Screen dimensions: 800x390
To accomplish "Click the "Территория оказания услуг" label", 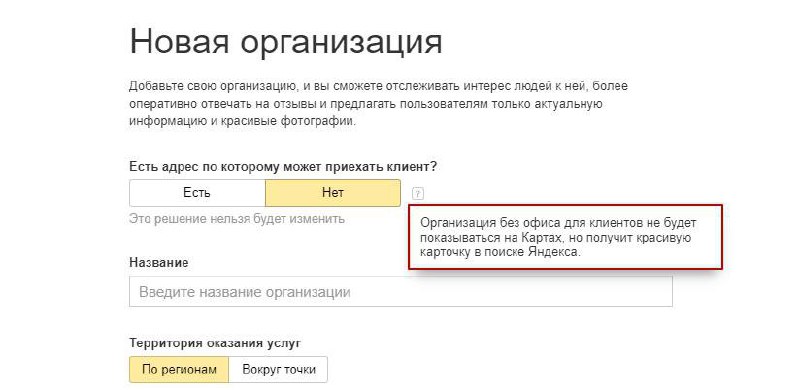I will (x=215, y=343).
